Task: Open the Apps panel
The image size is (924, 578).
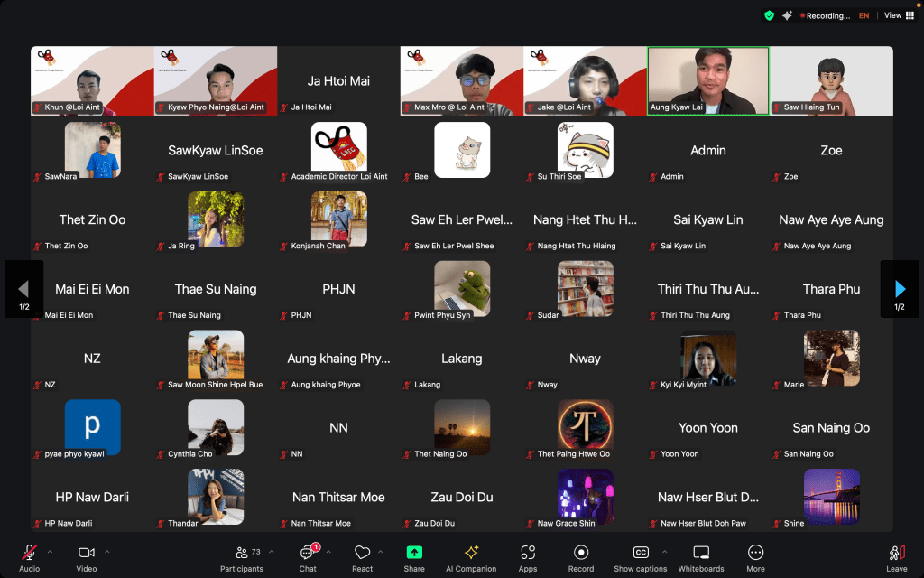Action: point(528,558)
